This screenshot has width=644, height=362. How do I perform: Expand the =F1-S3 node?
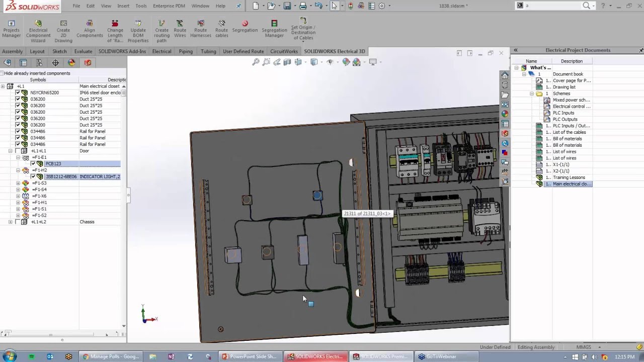(x=18, y=183)
